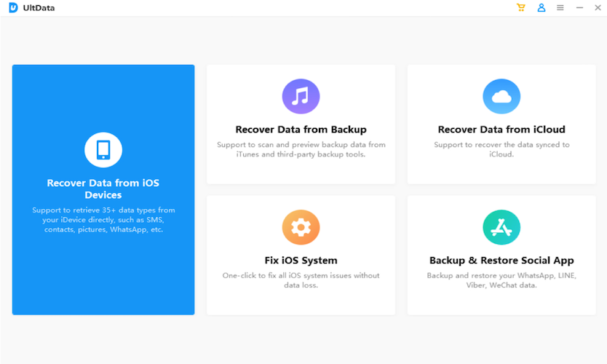Click the green App Store Social App icon

point(501,227)
